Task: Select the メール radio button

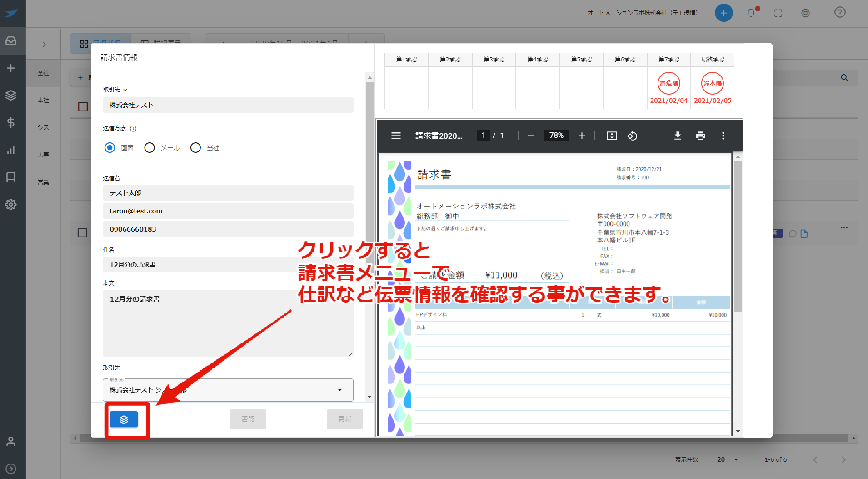Action: click(x=150, y=147)
